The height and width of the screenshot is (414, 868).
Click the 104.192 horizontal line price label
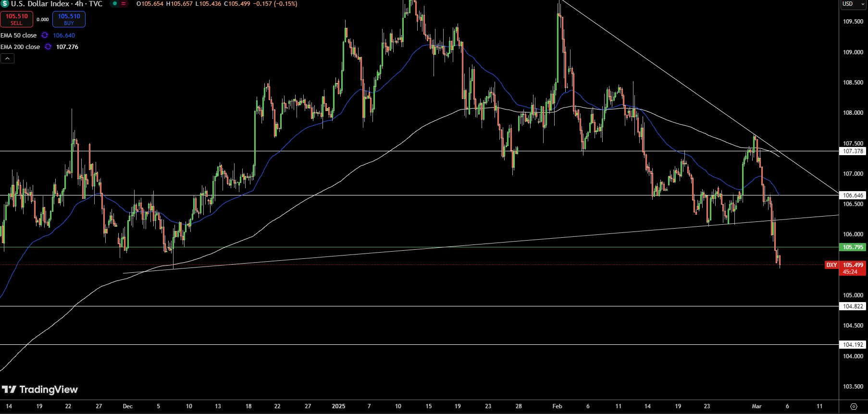tap(853, 345)
